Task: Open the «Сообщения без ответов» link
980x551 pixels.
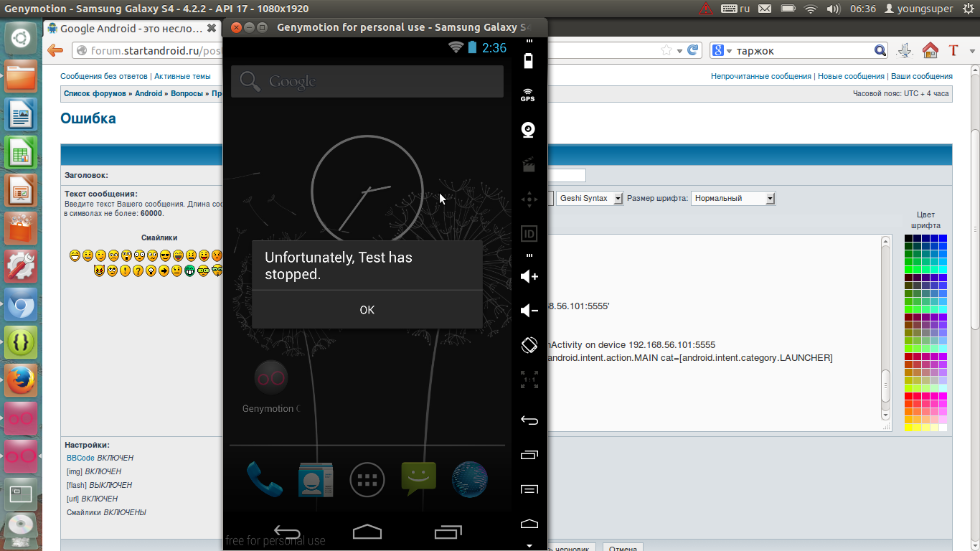Action: (104, 76)
